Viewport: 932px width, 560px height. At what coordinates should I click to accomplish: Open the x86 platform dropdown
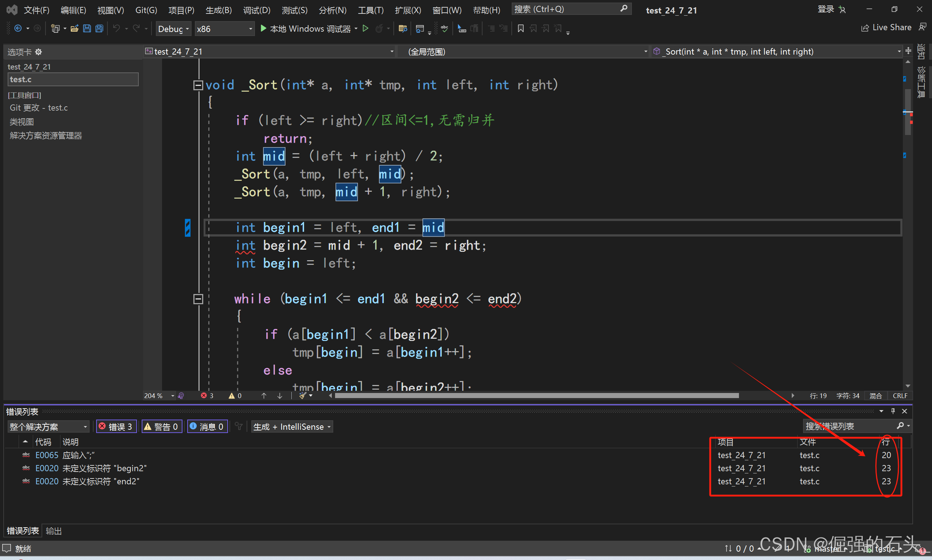[x=224, y=29]
